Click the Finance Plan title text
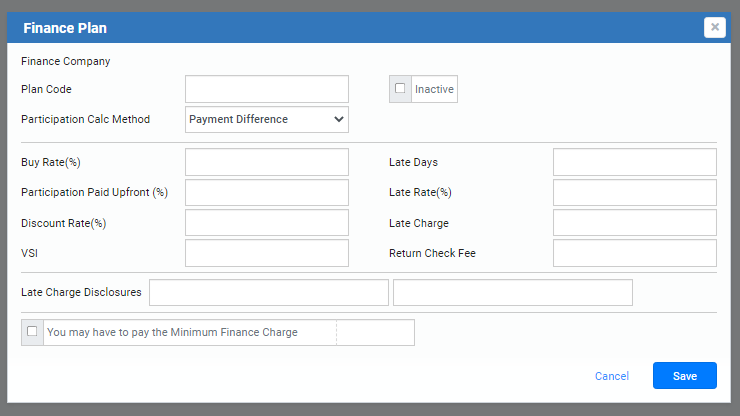This screenshot has height=416, width=740. 65,28
